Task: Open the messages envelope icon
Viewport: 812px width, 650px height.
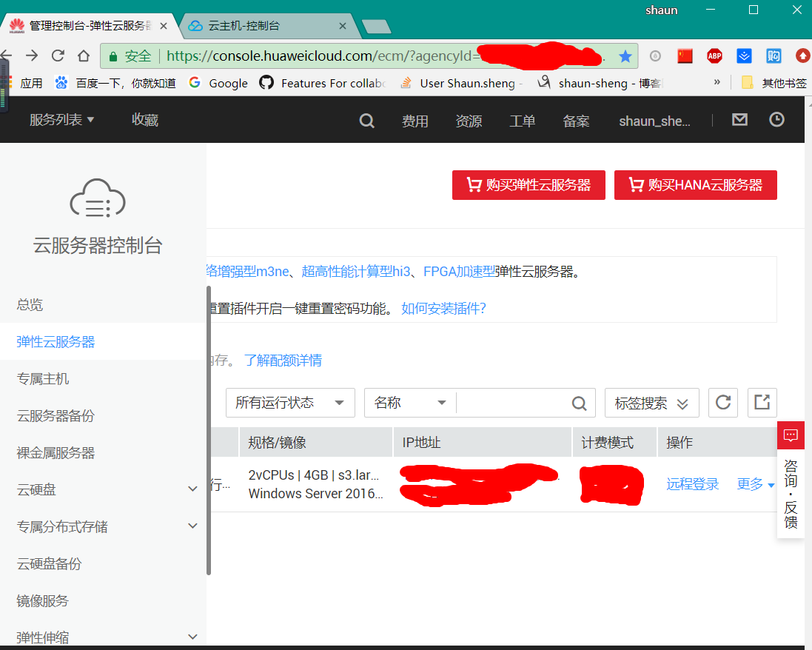Action: click(739, 120)
